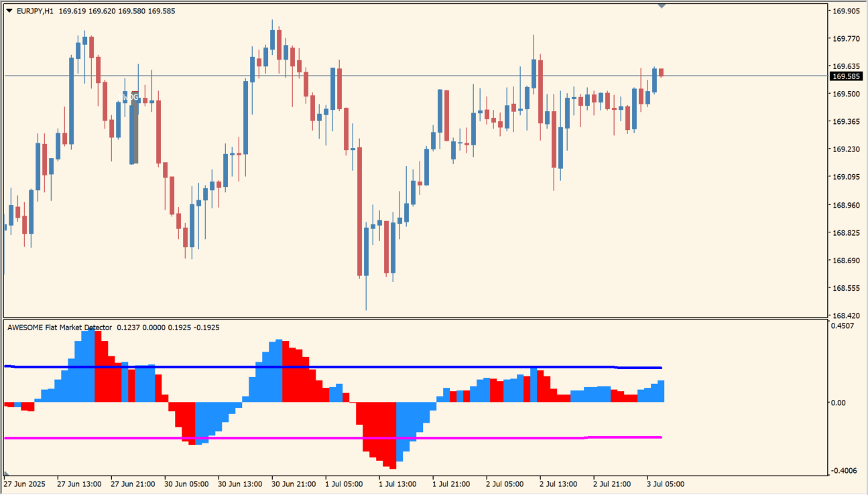Click the 27 Jun 21:00 time label
The image size is (868, 495).
(133, 484)
